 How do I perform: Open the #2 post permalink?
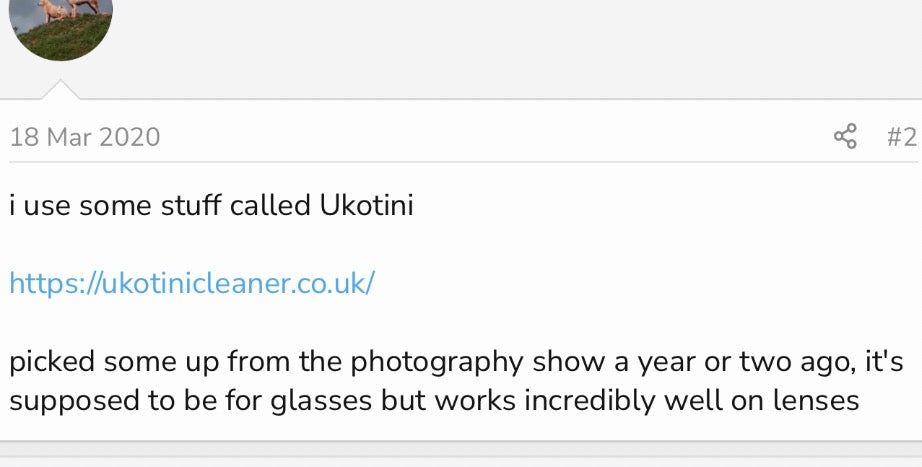pos(901,136)
